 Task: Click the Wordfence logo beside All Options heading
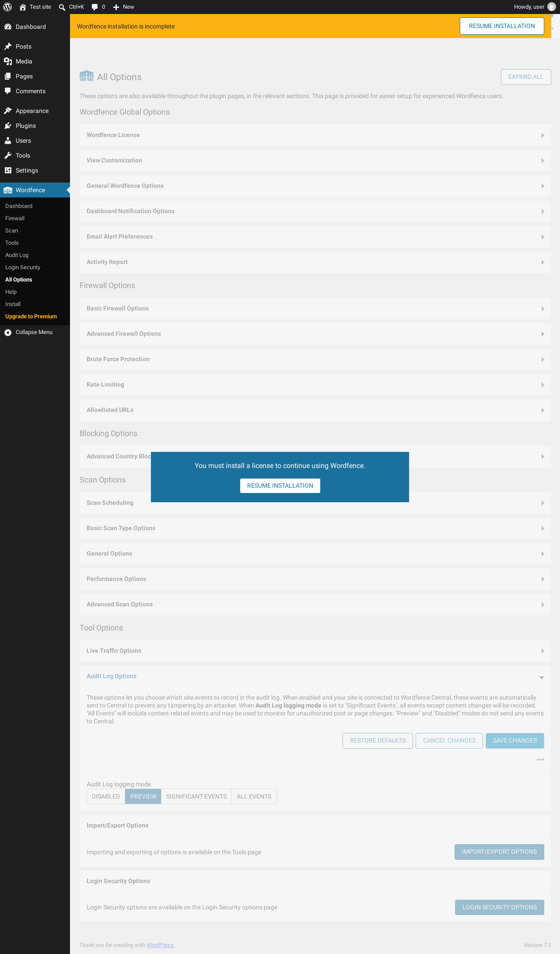coord(87,76)
